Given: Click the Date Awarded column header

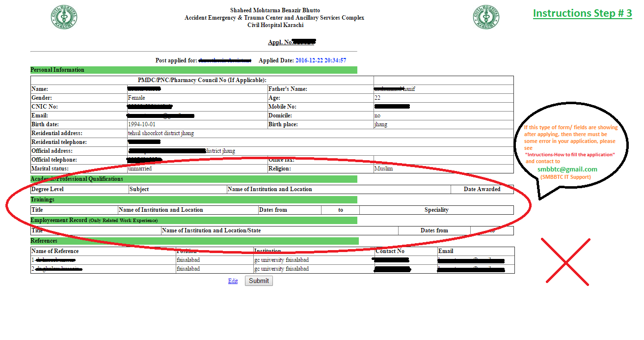Looking at the screenshot, I should 482,189.
